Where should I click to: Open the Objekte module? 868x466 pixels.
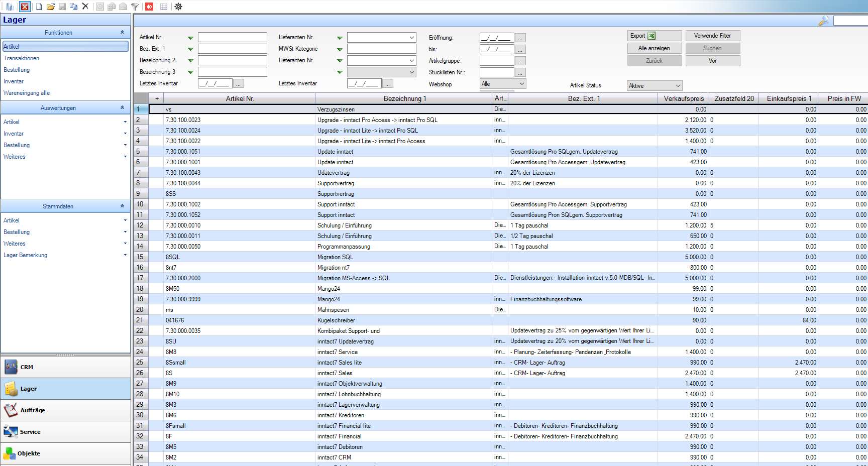[65, 453]
